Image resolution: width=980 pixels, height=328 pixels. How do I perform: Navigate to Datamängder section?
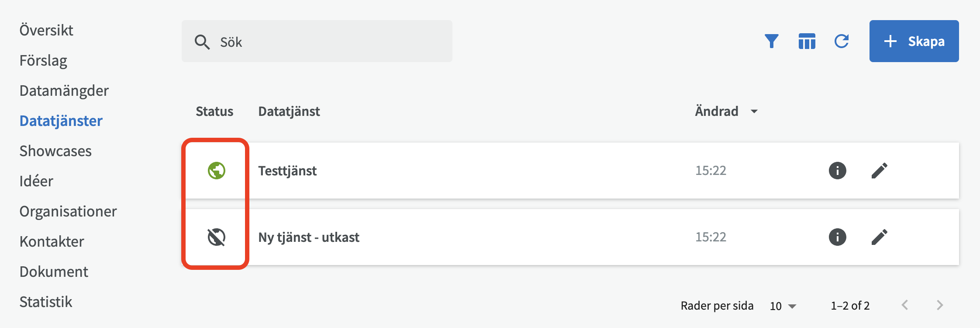pos(64,91)
